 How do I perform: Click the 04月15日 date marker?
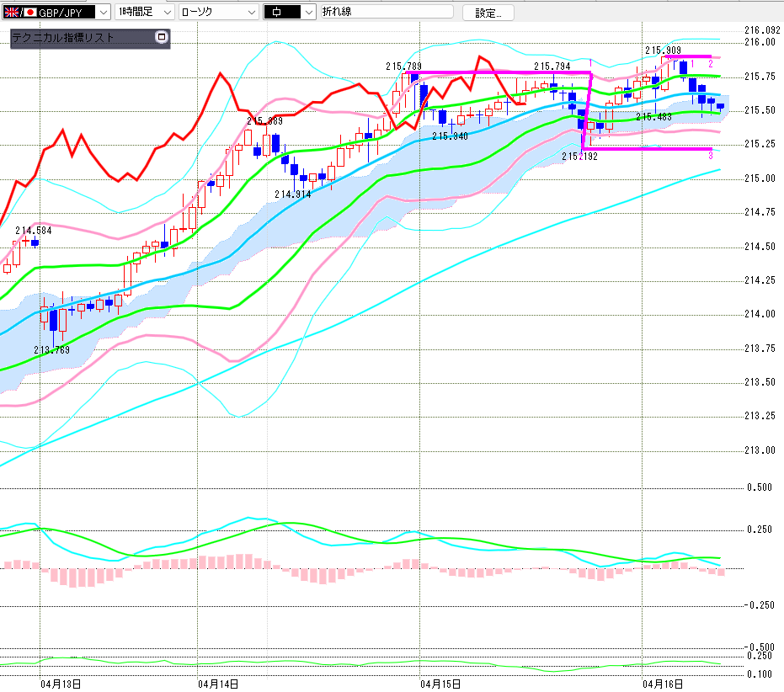(x=441, y=684)
